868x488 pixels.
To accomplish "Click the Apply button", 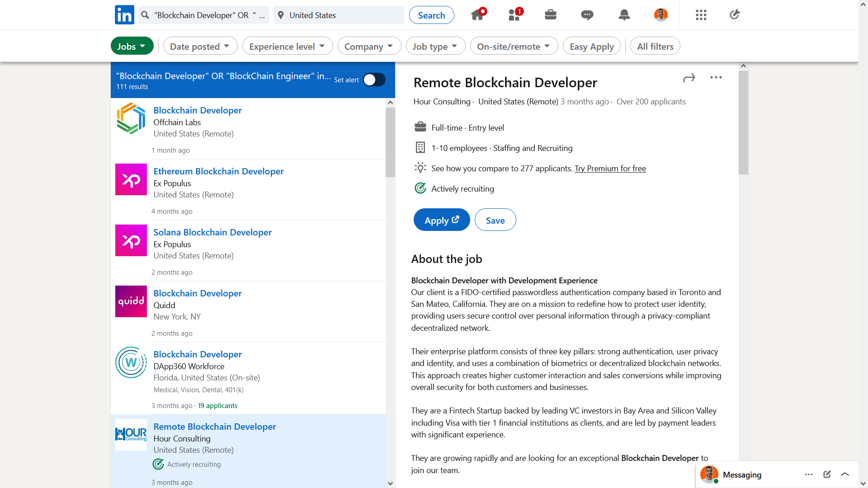I will coord(442,220).
